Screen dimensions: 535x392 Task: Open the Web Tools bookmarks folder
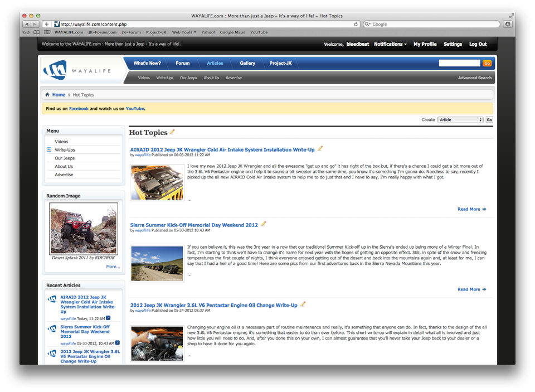pos(184,32)
